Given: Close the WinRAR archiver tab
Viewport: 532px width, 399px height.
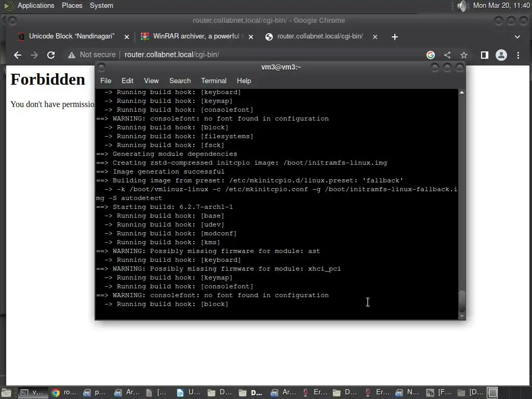Looking at the screenshot, I should (251, 37).
